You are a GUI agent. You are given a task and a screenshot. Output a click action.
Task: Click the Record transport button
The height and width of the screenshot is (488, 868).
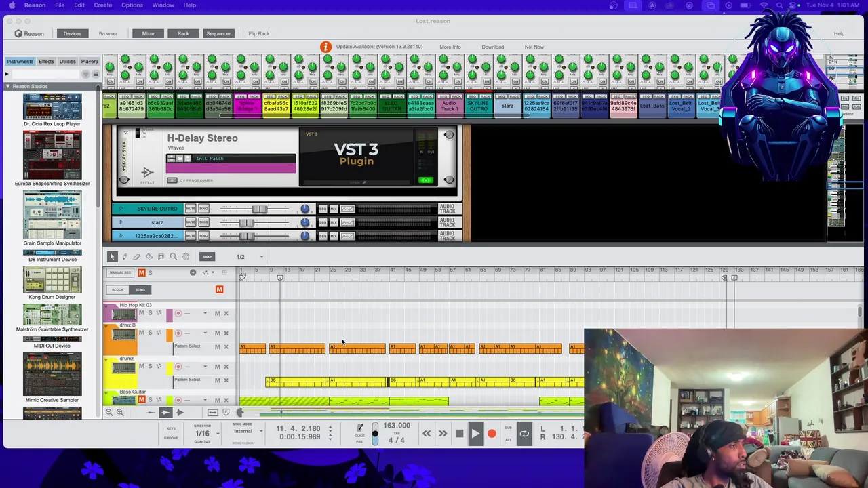492,434
